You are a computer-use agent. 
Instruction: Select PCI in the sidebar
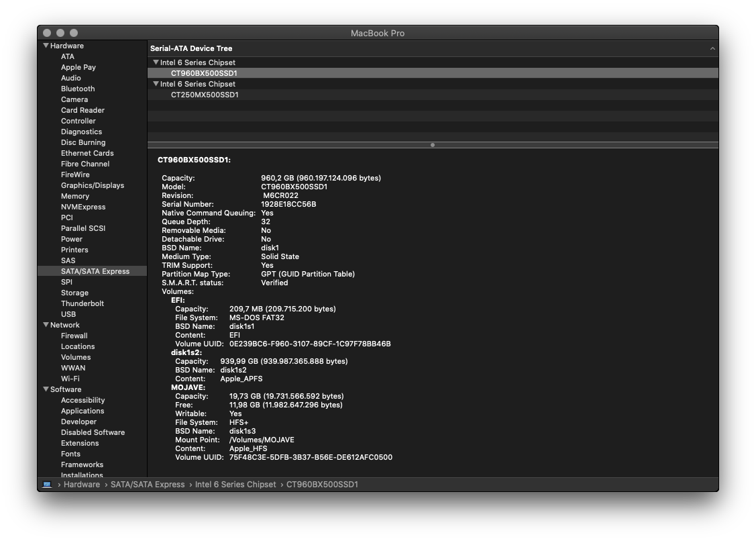67,217
